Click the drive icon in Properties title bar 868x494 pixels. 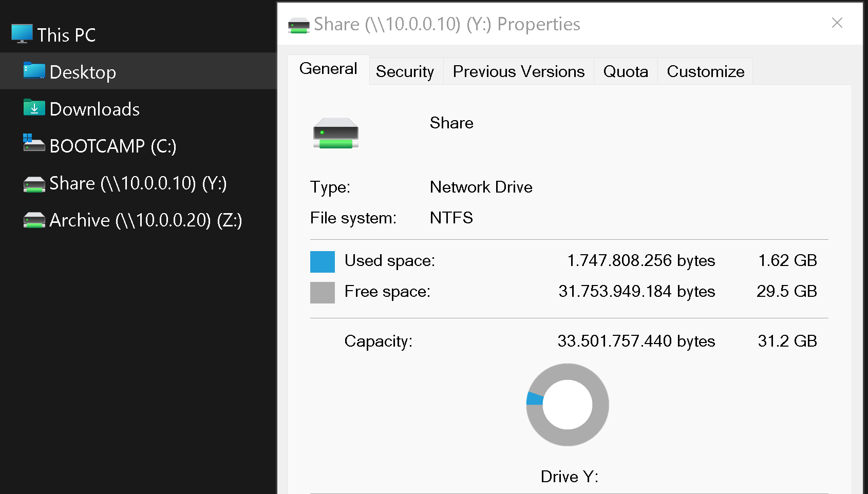tap(299, 26)
